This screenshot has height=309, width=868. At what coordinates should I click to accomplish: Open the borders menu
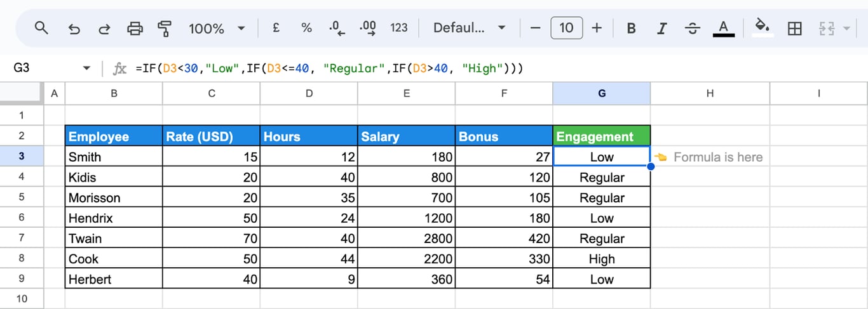[x=794, y=29]
